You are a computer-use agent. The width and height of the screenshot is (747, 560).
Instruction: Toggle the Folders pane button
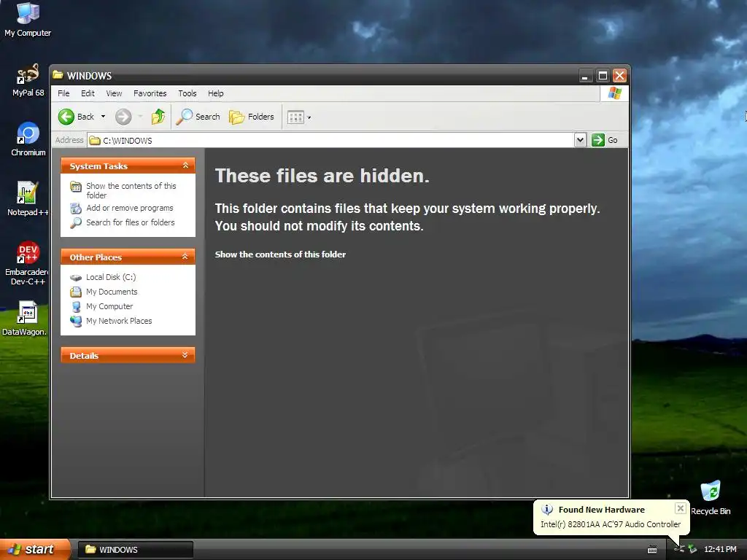click(252, 117)
